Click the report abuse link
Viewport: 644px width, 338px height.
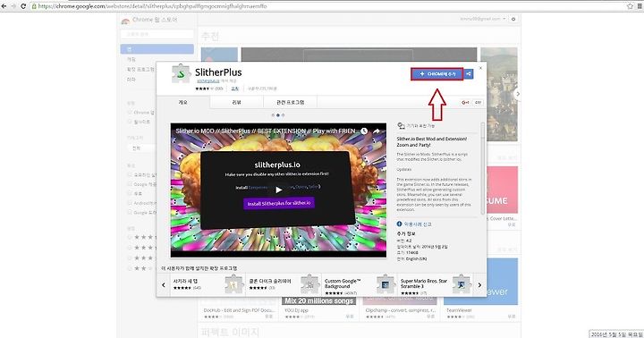coord(418,224)
